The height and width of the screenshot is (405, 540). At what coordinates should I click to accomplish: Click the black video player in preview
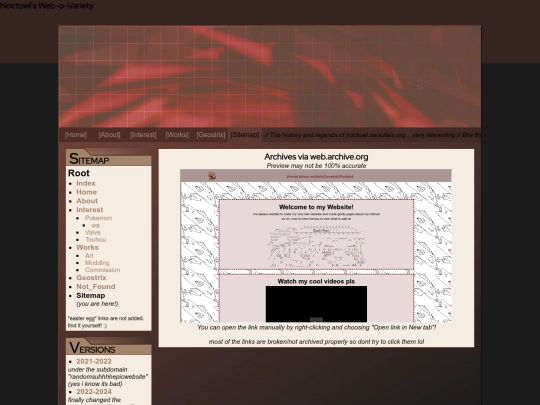pos(316,304)
